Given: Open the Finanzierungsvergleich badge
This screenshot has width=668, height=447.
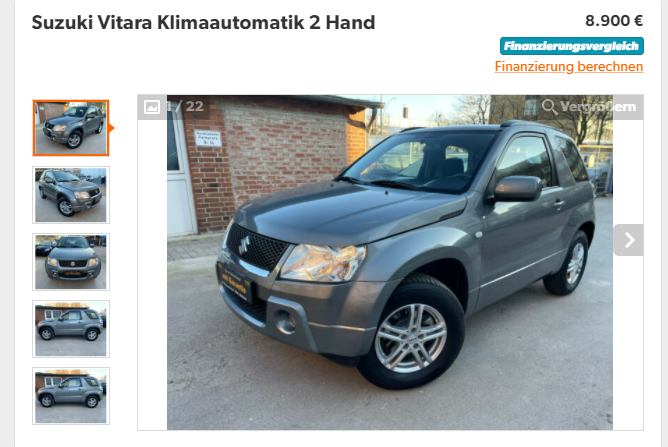Looking at the screenshot, I should point(572,46).
